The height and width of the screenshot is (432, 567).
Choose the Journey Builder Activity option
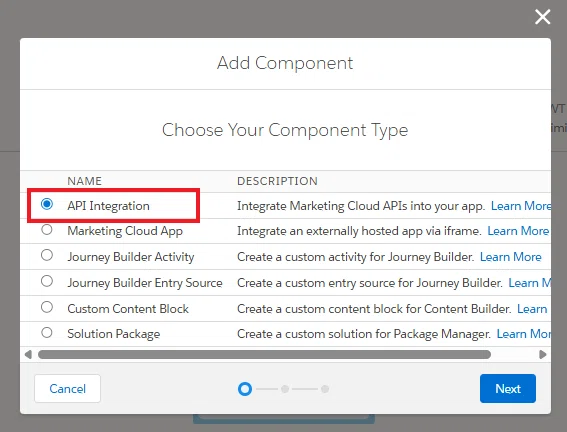[47, 256]
